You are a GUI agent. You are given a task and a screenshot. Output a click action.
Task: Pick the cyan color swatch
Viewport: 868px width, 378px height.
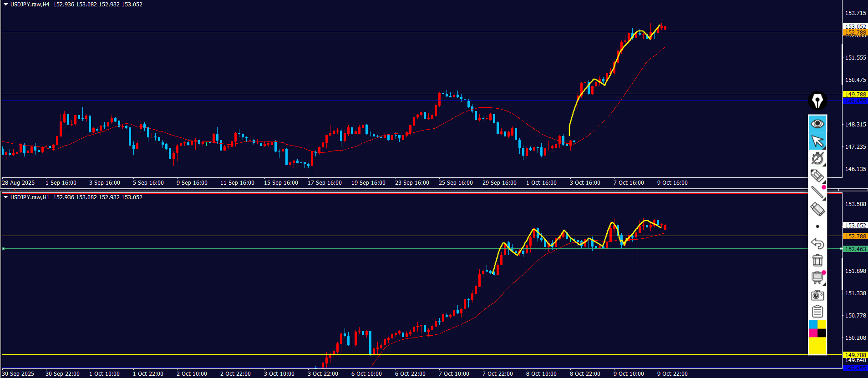point(813,324)
